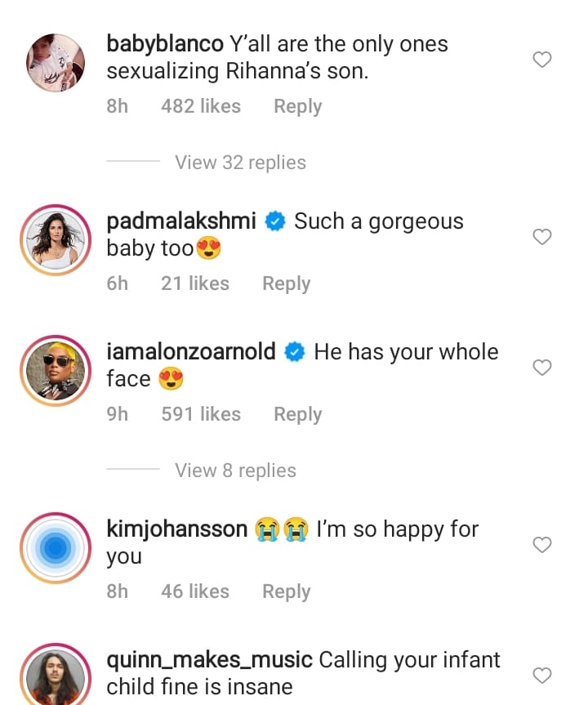Expand View 8 replies

click(x=235, y=471)
